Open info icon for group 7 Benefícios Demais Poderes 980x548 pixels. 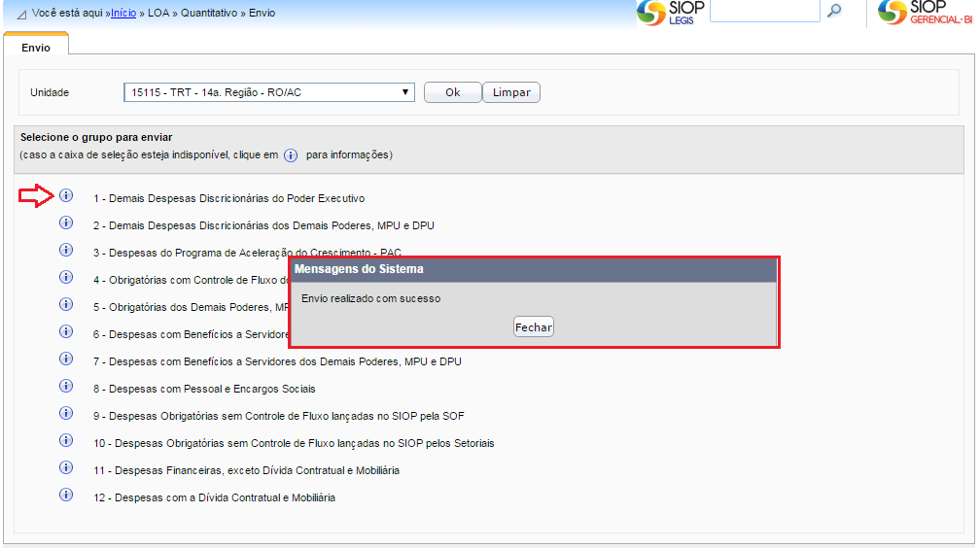pos(66,359)
